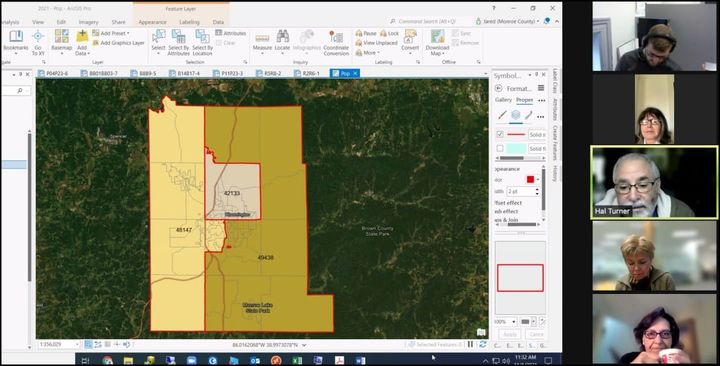Viewport: 720px width, 366px height.
Task: Click Add Graphics Layer
Action: coord(118,43)
